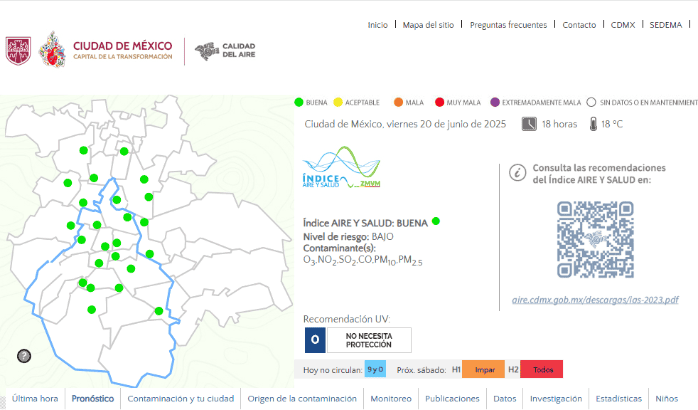Go to the Inicio page
This screenshot has width=698, height=410.
(x=377, y=24)
